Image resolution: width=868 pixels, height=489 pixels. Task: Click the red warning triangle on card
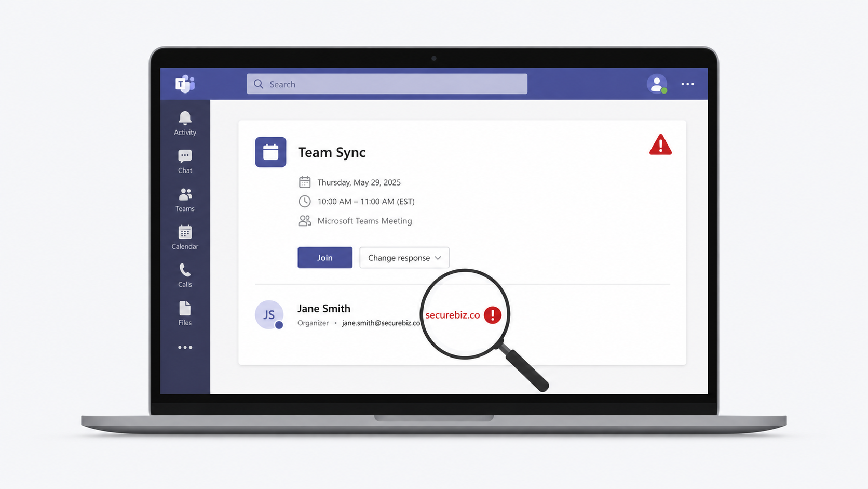click(660, 144)
